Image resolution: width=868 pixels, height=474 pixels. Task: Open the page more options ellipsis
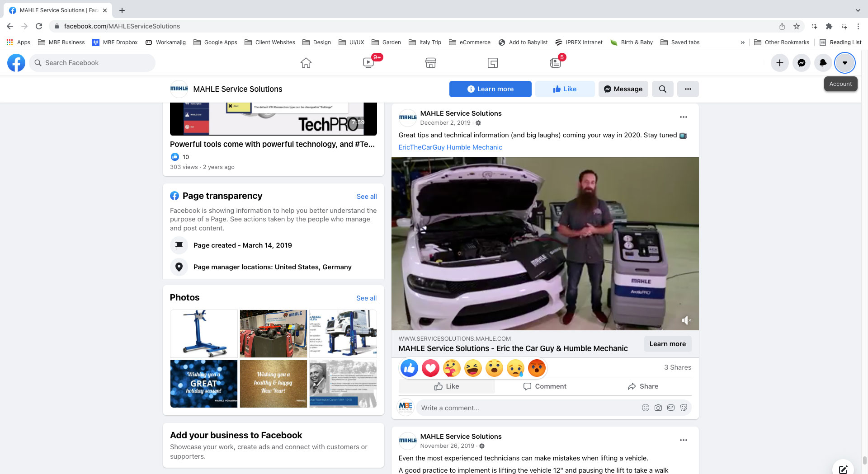point(688,89)
